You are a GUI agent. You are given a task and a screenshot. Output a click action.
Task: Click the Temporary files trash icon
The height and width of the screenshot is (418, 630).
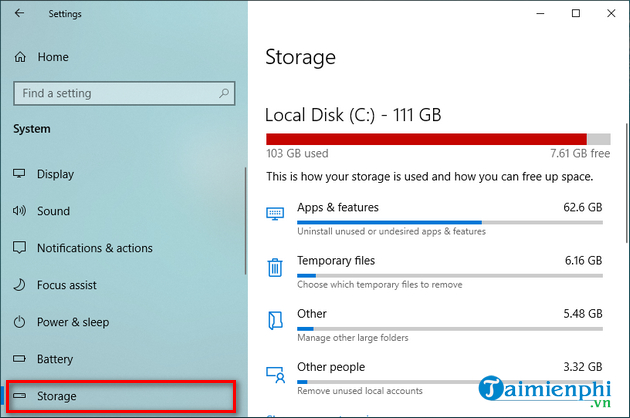(x=275, y=267)
